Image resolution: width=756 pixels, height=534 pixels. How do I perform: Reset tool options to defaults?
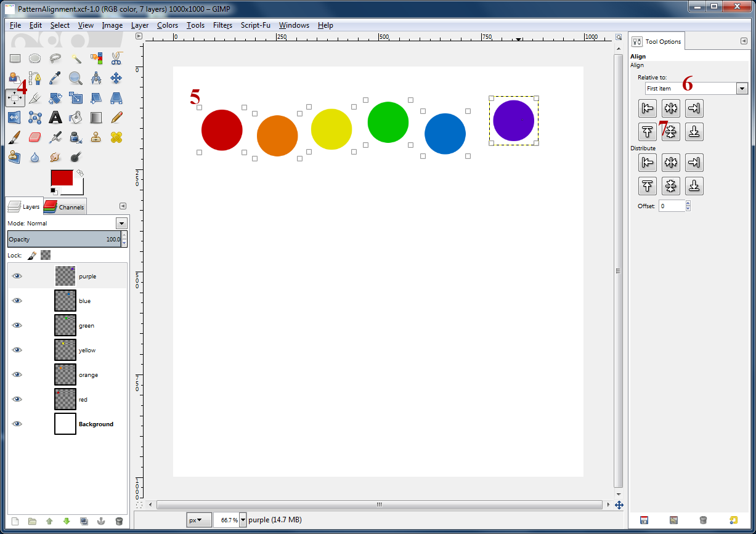point(733,520)
